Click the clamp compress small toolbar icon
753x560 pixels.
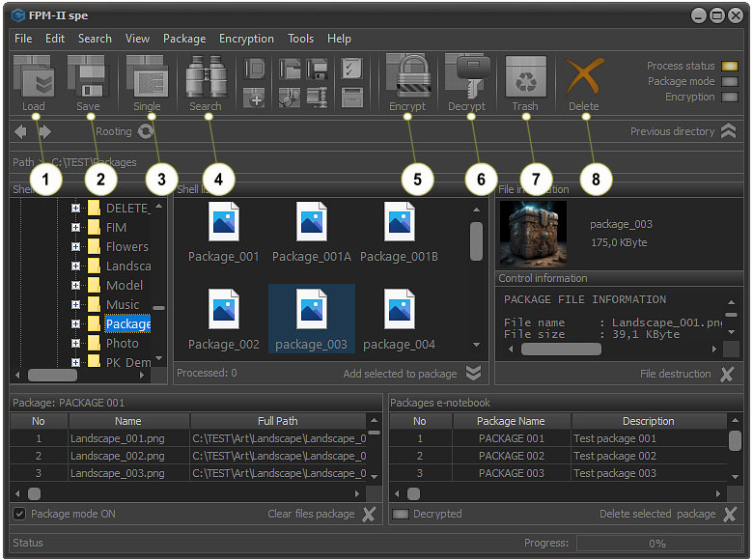tap(317, 98)
